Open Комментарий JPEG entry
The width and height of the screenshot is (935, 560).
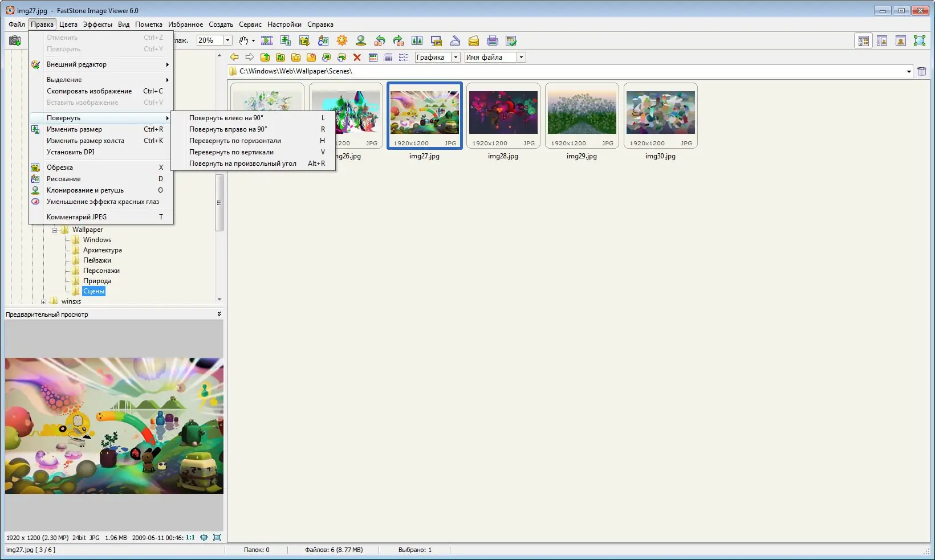tap(101, 217)
